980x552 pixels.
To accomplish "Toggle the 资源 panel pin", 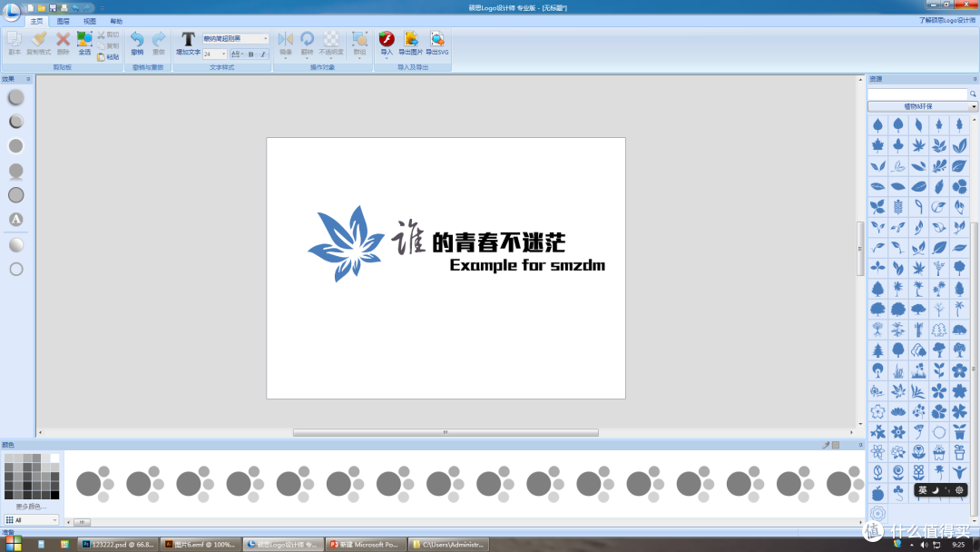I will click(975, 79).
